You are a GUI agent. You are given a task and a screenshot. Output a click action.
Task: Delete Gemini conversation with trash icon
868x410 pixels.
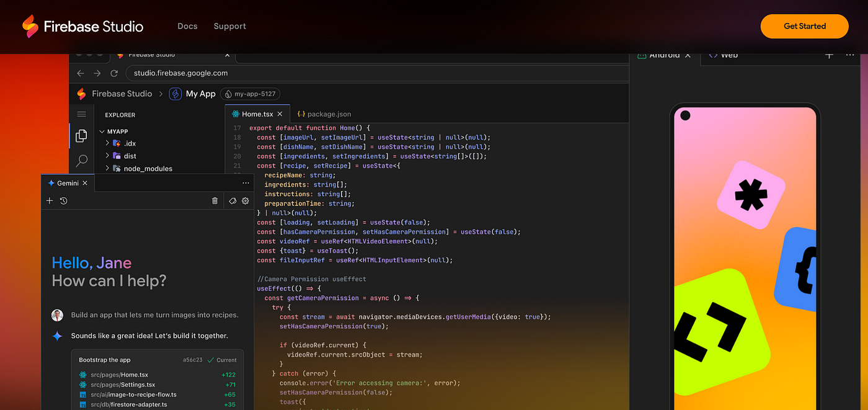click(x=215, y=200)
